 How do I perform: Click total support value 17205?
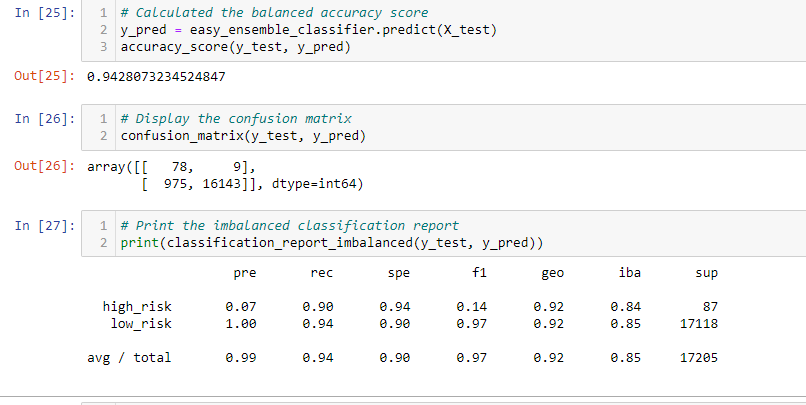[699, 358]
